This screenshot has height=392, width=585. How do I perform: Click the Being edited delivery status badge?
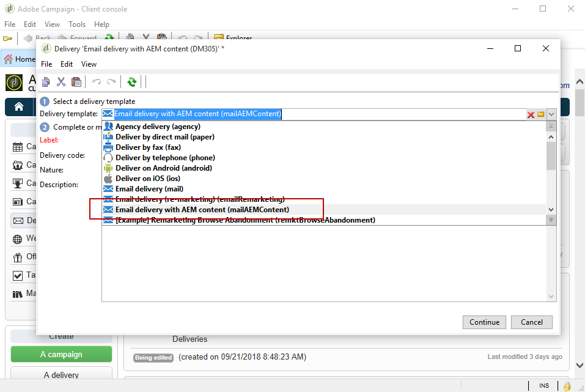[x=153, y=358]
